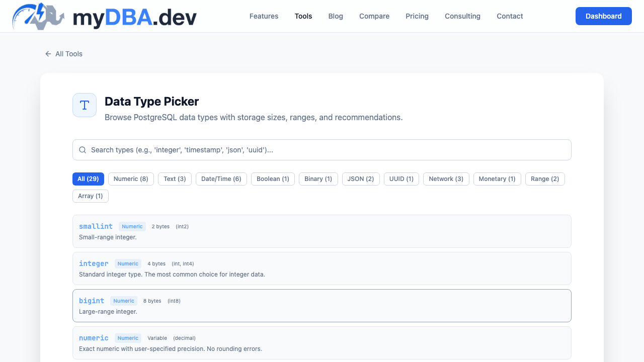Filter by Array (1) types
The height and width of the screenshot is (362, 644).
[x=91, y=196]
